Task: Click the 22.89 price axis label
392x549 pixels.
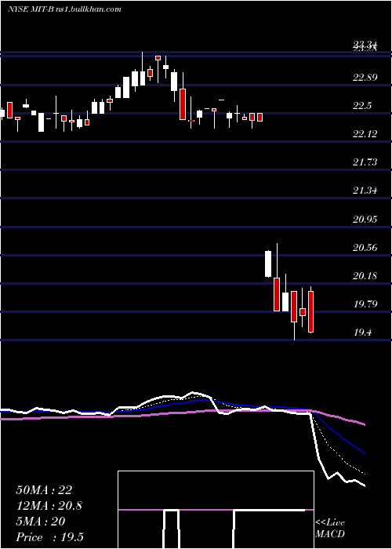Action: point(365,77)
